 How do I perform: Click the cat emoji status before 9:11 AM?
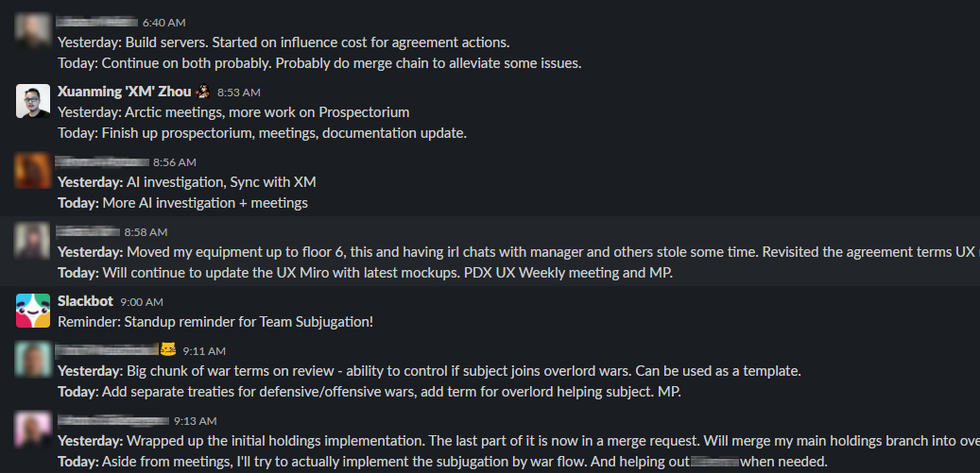point(168,349)
